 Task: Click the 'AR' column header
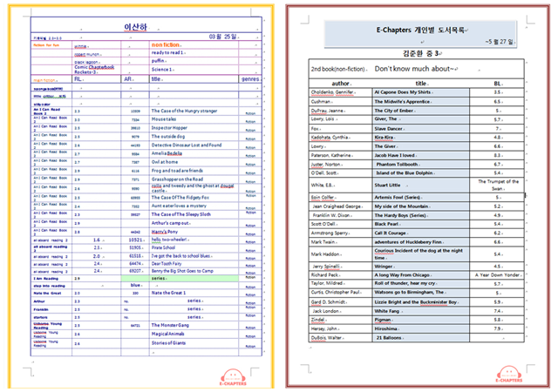click(x=128, y=79)
